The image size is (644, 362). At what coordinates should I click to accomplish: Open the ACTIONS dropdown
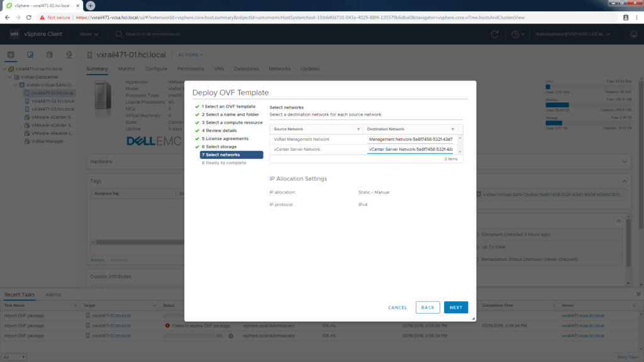point(190,55)
